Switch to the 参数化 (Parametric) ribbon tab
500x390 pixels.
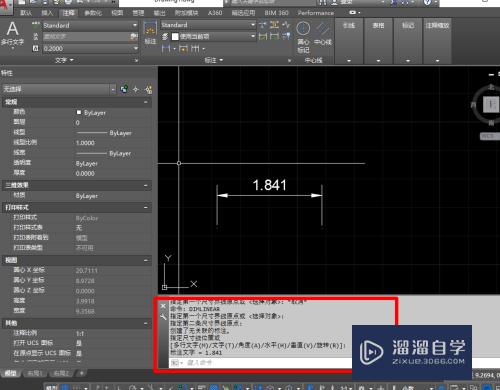point(93,13)
